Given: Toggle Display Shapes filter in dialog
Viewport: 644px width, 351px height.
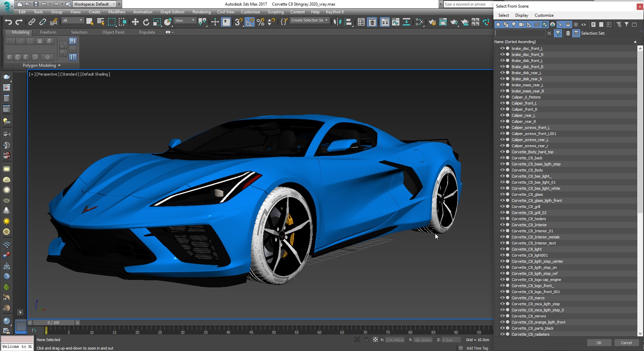Looking at the screenshot, I should 506,24.
